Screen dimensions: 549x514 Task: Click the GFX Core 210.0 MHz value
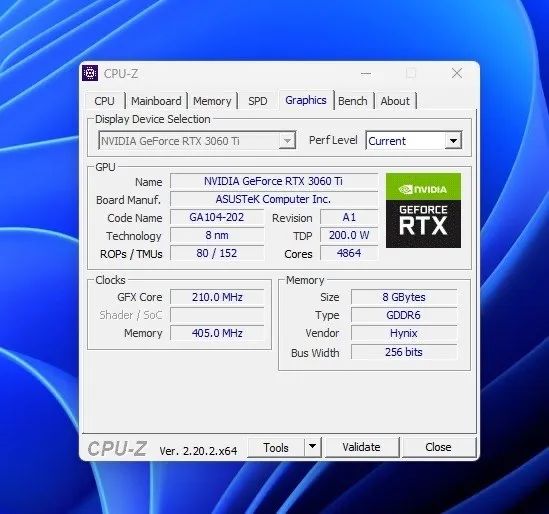coord(217,297)
